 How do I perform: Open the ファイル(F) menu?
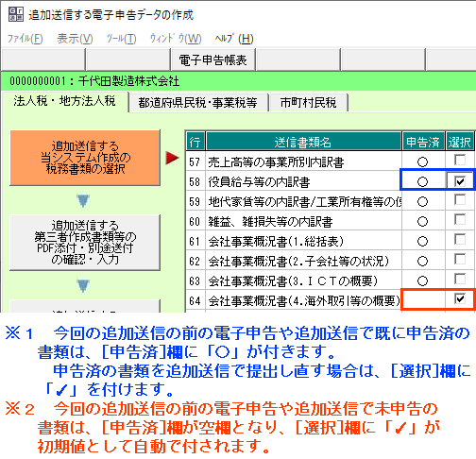coord(25,39)
